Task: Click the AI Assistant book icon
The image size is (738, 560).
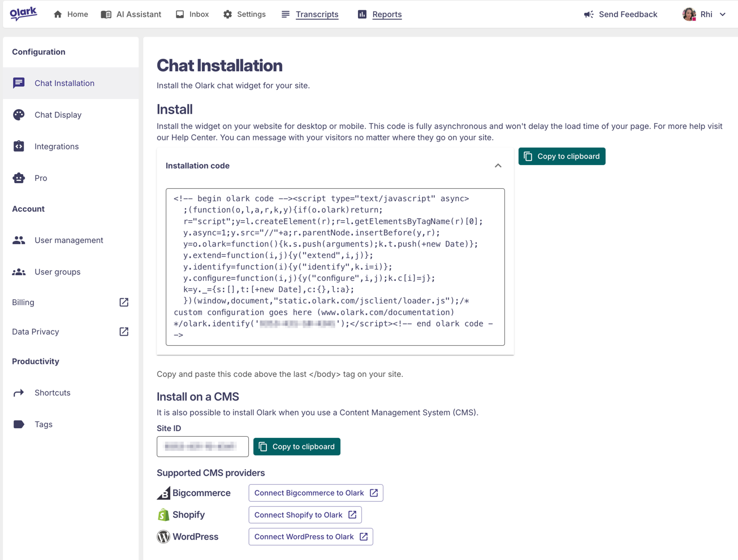Action: click(x=106, y=14)
